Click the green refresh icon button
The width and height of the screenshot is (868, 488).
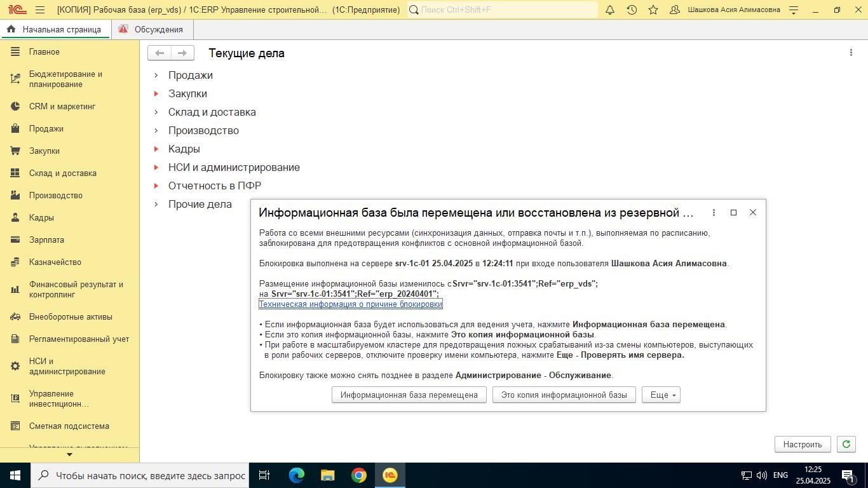846,444
